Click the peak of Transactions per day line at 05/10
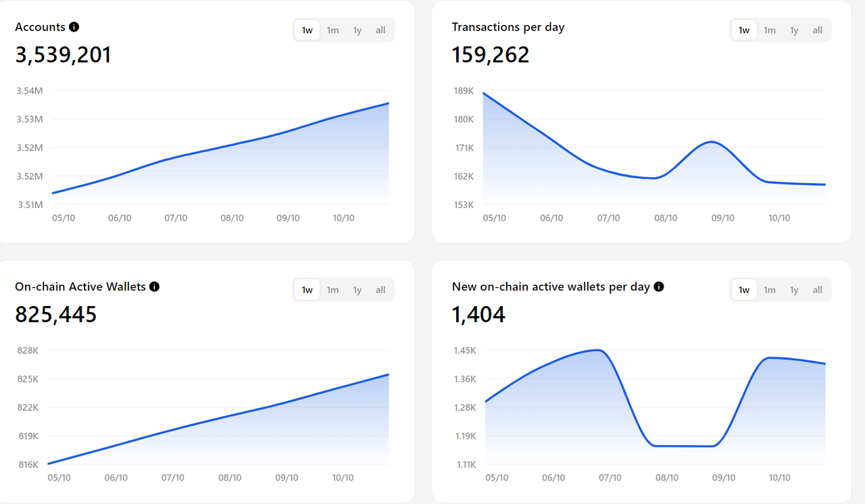865x504 pixels. pos(485,93)
